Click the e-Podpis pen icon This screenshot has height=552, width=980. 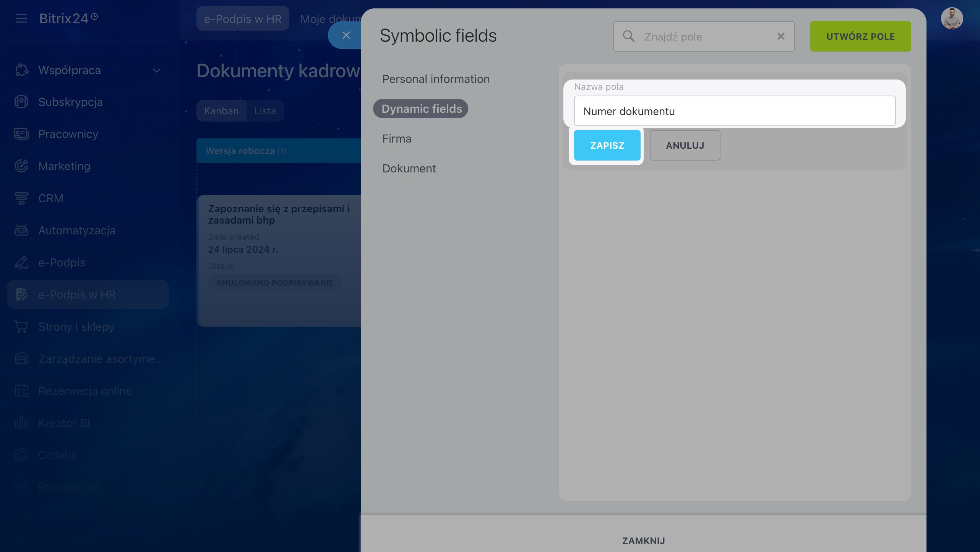[21, 263]
